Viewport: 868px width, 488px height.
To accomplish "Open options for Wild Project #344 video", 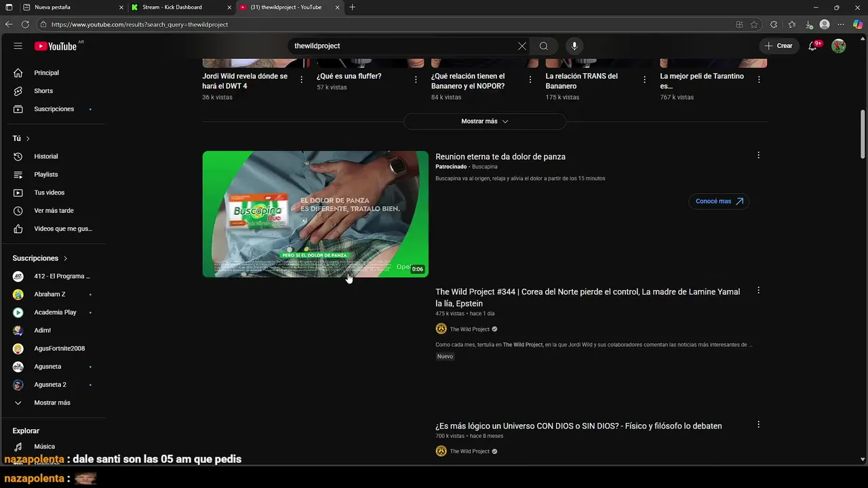I will pos(758,291).
